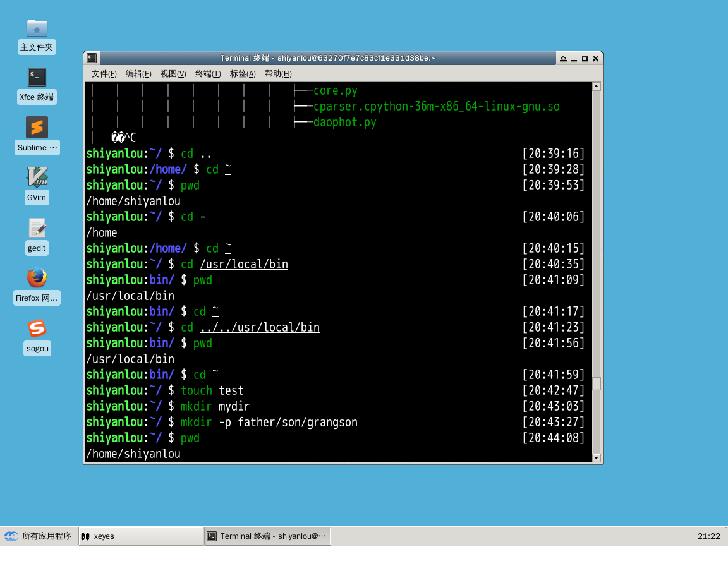Select the Terminal 终端 taskbar entry
728x566 pixels.
pyautogui.click(x=267, y=536)
